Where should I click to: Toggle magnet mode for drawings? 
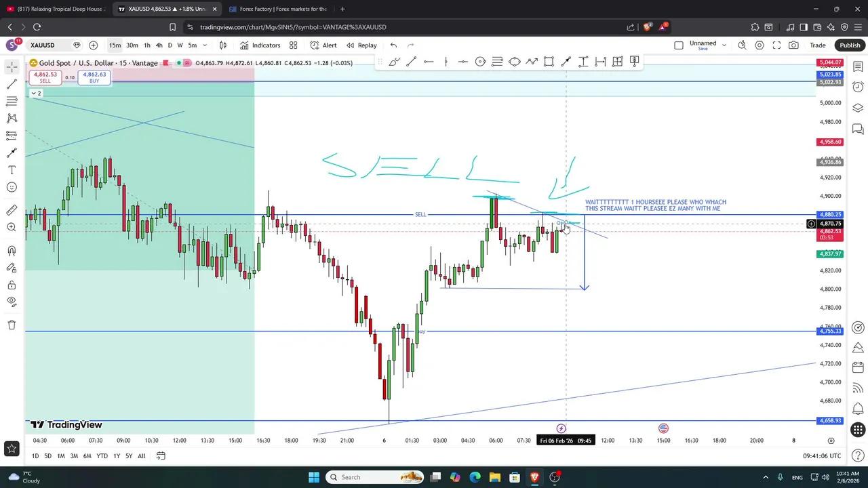(x=12, y=251)
